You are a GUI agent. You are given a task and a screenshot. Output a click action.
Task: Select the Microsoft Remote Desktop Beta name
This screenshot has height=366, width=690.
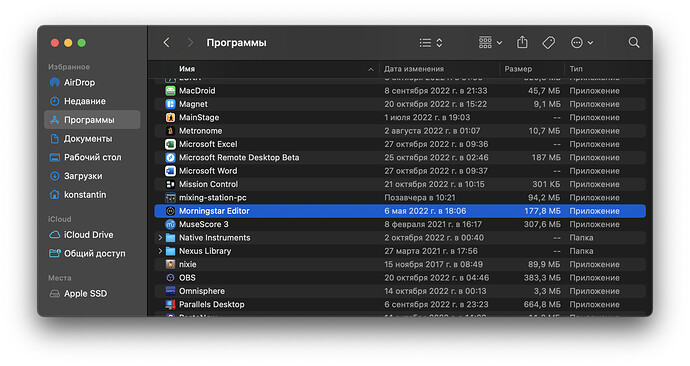point(239,157)
